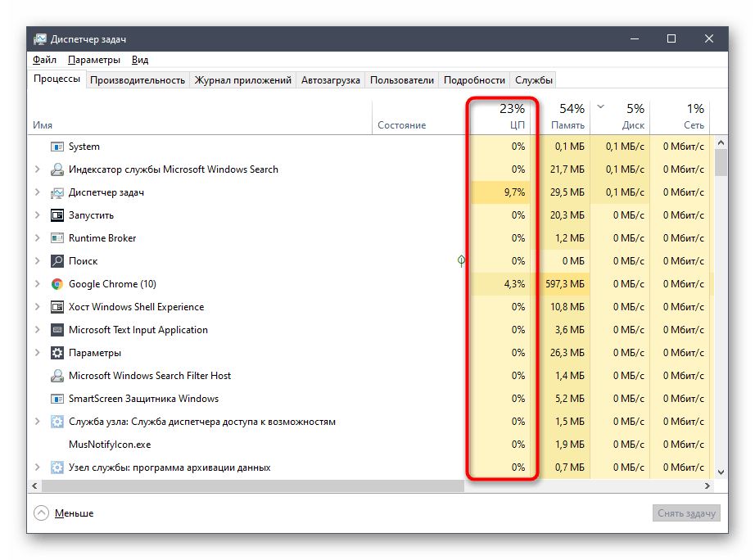Sort by the Имя column header
The image size is (755, 560).
tap(200, 116)
